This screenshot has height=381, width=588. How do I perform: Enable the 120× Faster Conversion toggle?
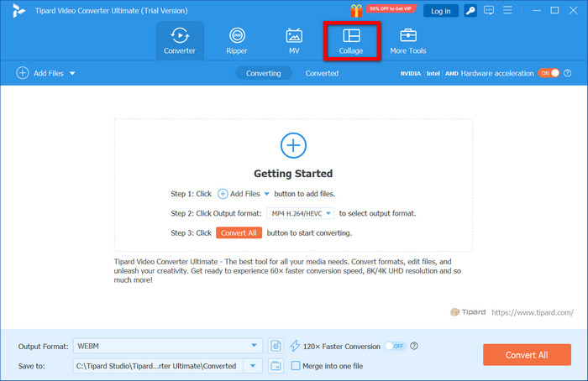point(396,346)
